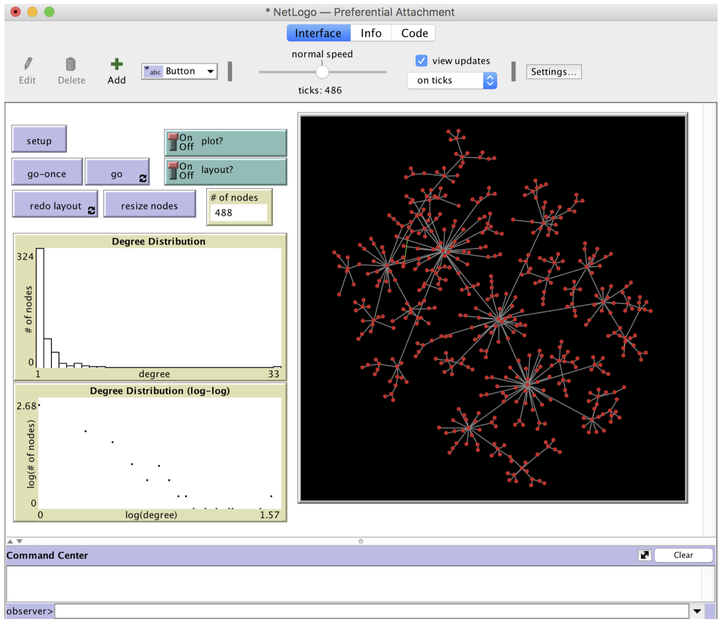
Task: Click the Command Center pop-out arrow icon
Action: click(645, 555)
